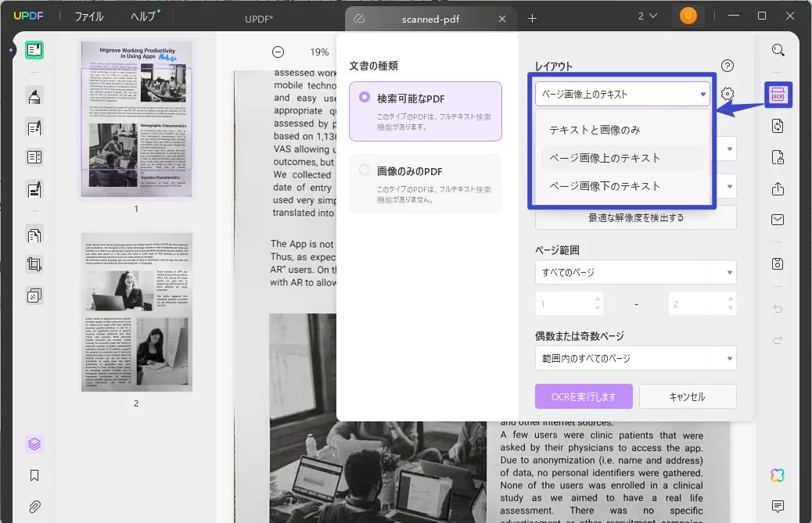Switch to the scanned-pdf tab

tap(429, 19)
